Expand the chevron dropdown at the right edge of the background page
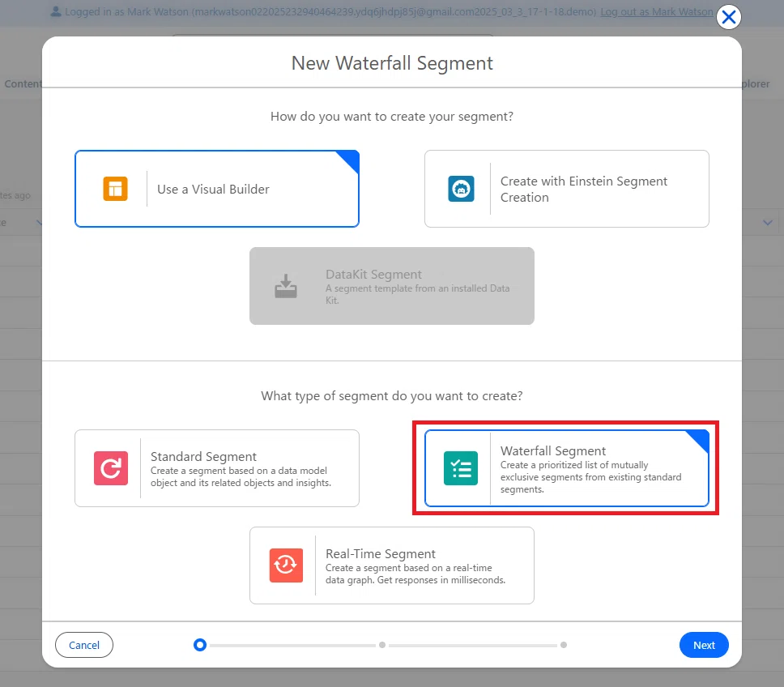784x687 pixels. pos(768,223)
